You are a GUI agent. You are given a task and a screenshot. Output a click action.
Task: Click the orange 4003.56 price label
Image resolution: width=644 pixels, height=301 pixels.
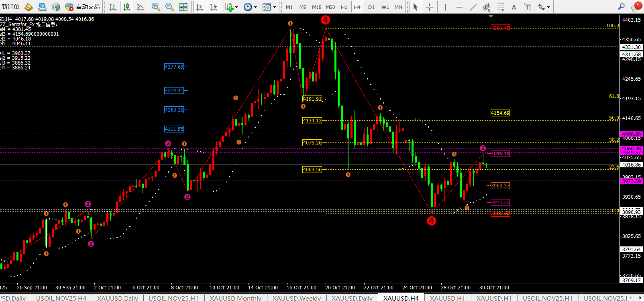312,170
